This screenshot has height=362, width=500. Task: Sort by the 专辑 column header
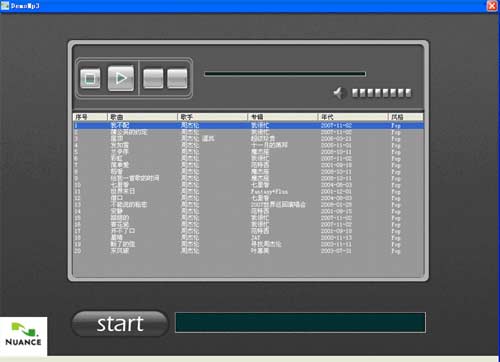coord(283,117)
